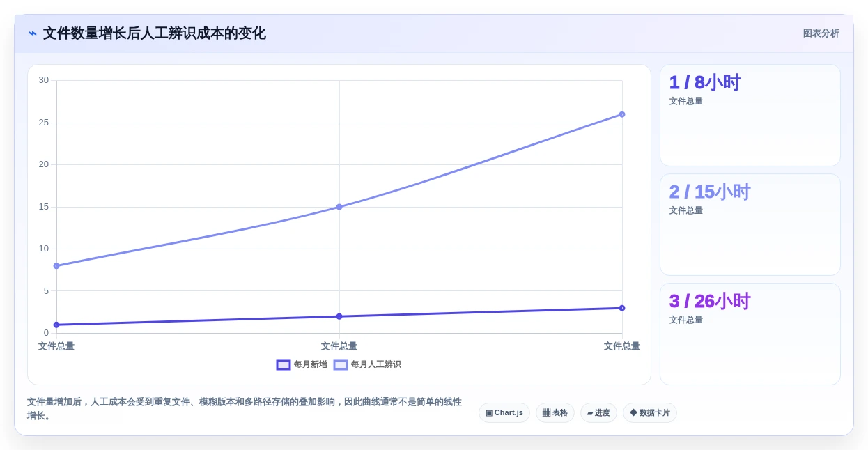868x450 pixels.
Task: Click the lightning icon beside the title
Action: point(33,33)
